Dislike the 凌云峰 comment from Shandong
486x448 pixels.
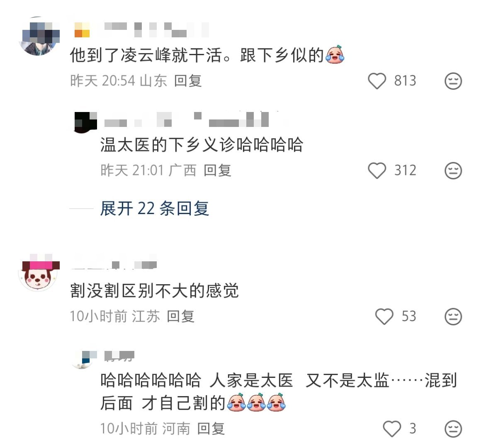coord(453,81)
